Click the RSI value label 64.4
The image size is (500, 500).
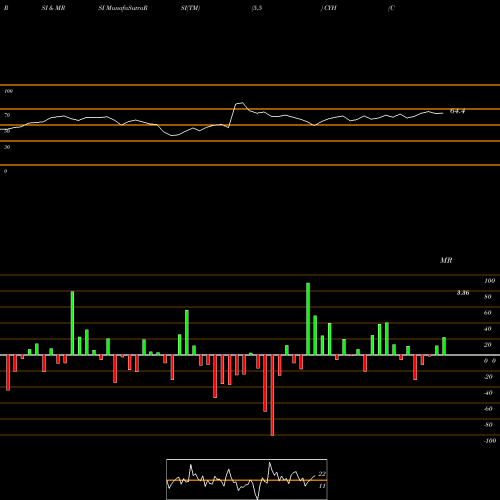[457, 111]
